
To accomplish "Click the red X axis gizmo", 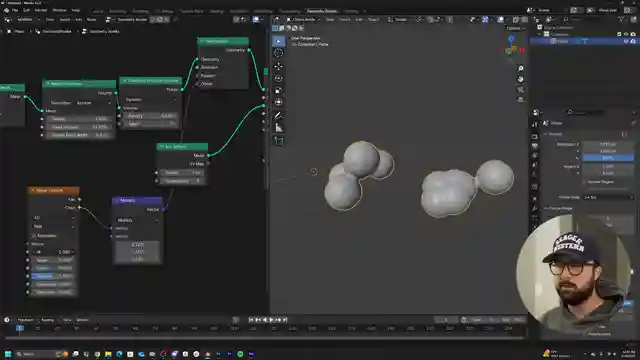I will click(x=521, y=50).
